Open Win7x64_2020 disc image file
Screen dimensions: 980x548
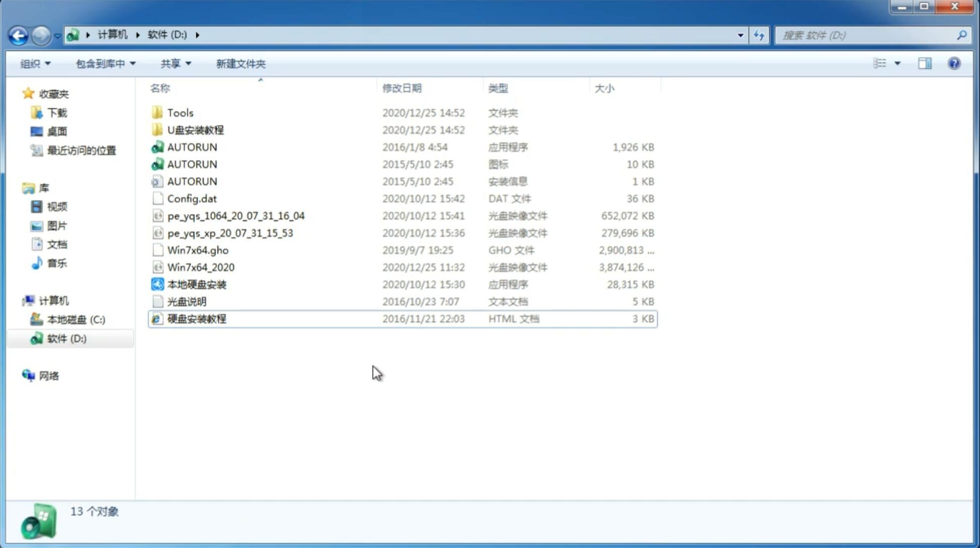tap(200, 267)
